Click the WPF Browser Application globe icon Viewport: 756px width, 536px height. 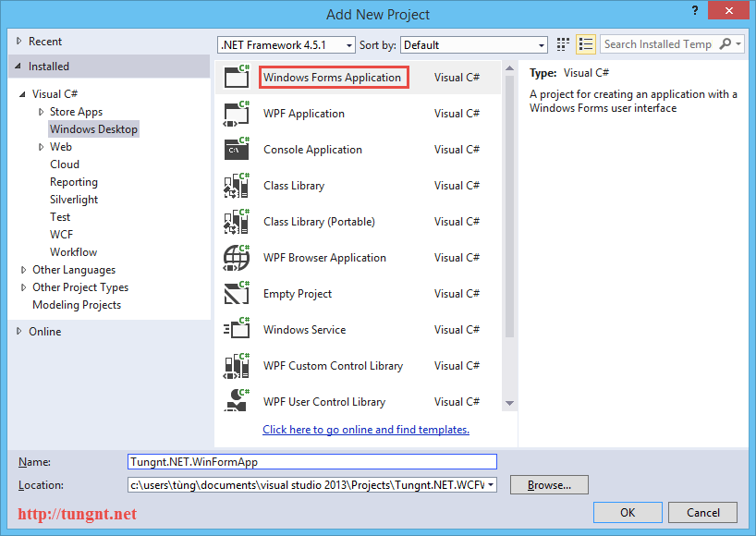[x=237, y=258]
